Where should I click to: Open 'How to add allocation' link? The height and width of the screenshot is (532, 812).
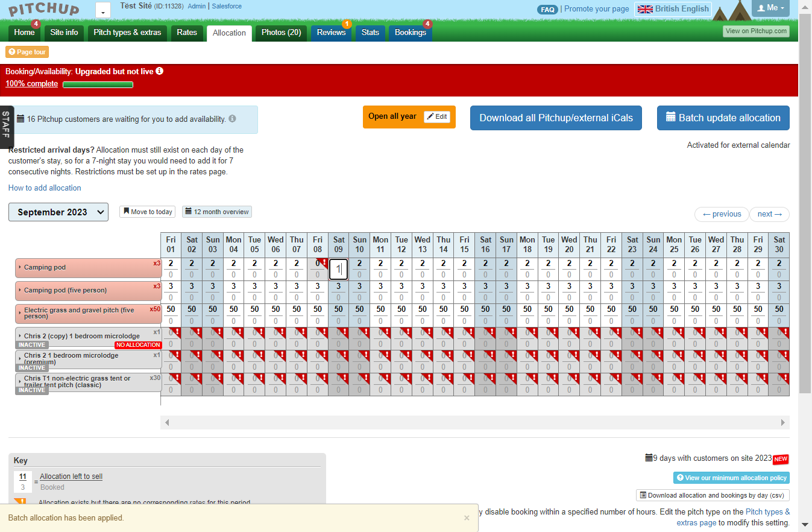(x=45, y=188)
